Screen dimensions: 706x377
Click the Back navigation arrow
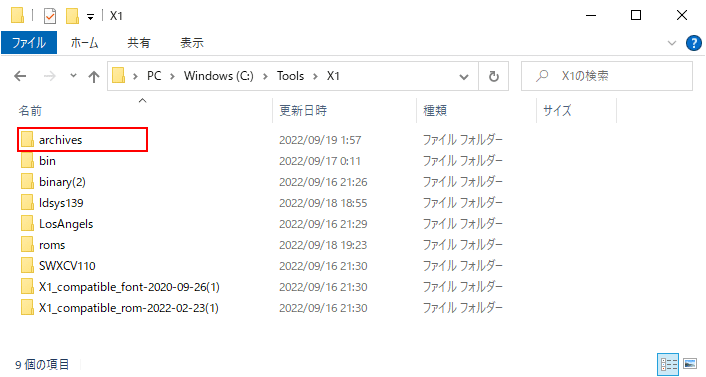20,76
